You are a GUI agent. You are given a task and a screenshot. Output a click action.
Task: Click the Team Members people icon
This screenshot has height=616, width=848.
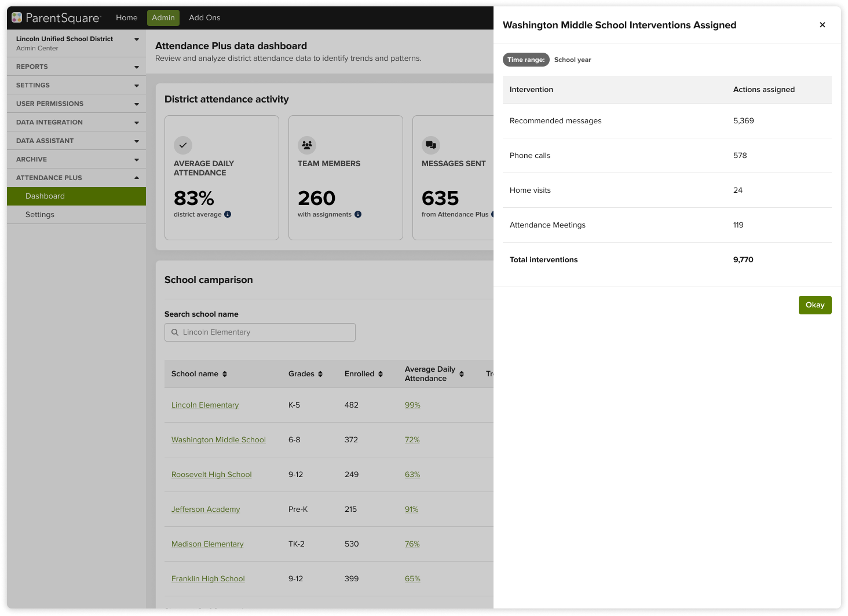pos(307,145)
